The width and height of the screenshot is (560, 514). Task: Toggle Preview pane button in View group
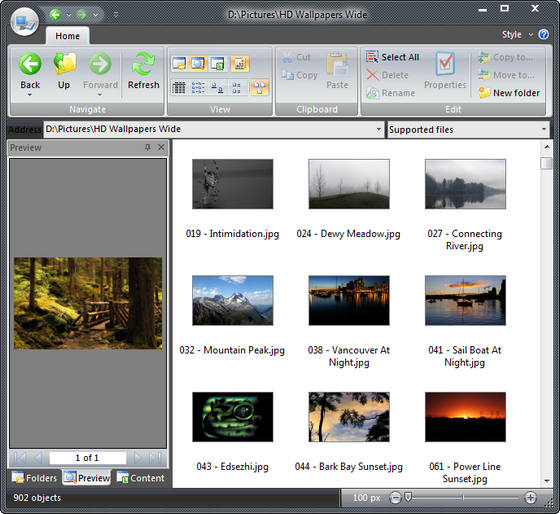click(198, 64)
